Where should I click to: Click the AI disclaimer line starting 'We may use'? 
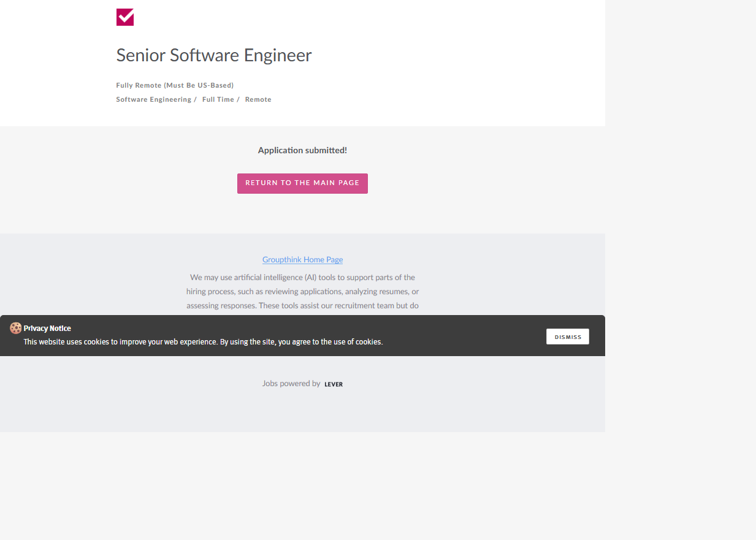(302, 278)
